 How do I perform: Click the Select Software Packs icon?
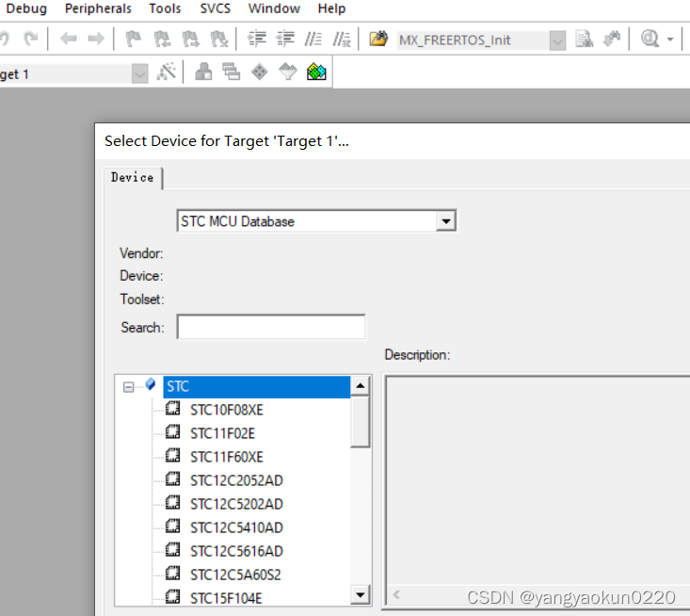(288, 72)
